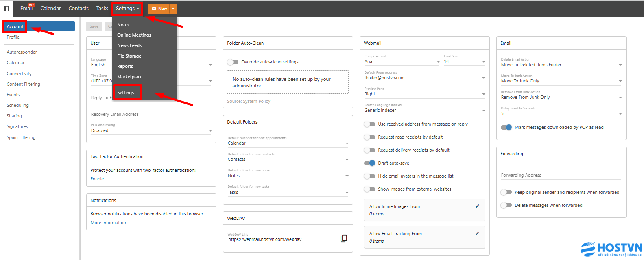Click the sidebar collapse icon in top-left
Image resolution: width=644 pixels, height=260 pixels.
[6, 9]
